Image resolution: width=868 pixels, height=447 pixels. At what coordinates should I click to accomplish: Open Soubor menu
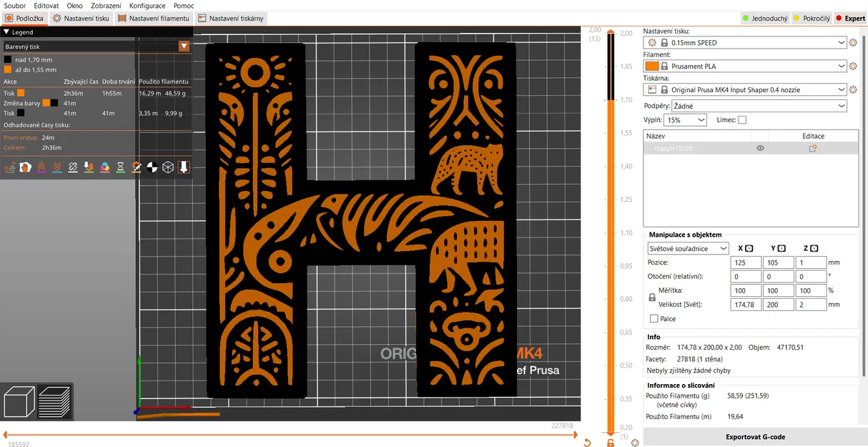point(15,6)
